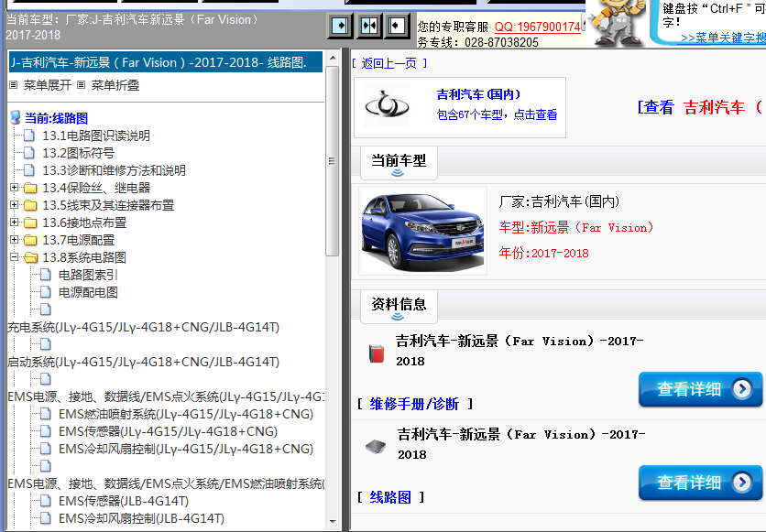
Task: Click document icon above the 充电系统 entry
Action: (46, 309)
